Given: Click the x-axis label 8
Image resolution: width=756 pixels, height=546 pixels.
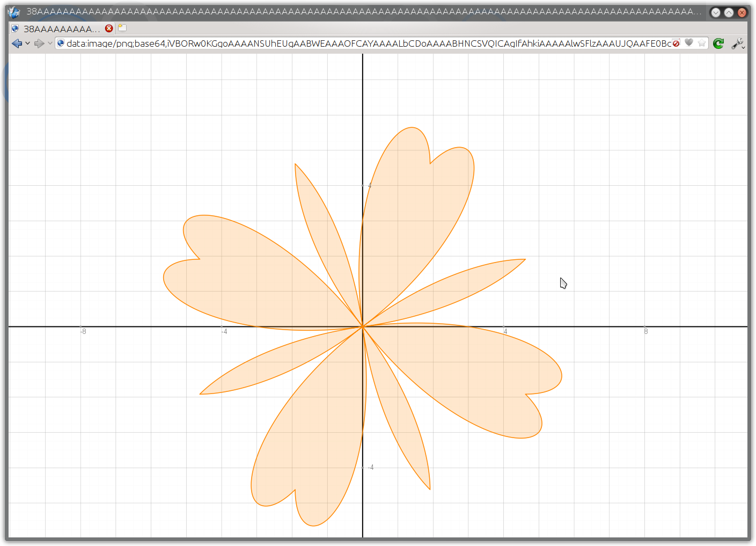Looking at the screenshot, I should click(x=646, y=332).
